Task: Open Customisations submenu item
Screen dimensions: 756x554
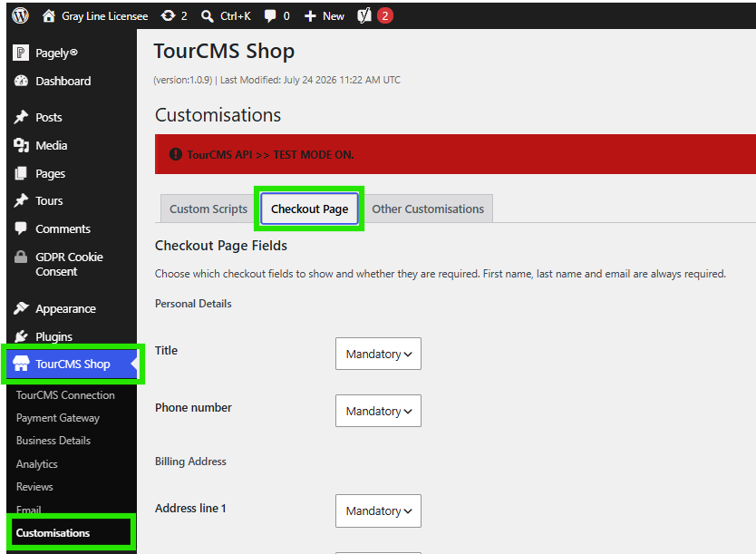Action: 53,533
